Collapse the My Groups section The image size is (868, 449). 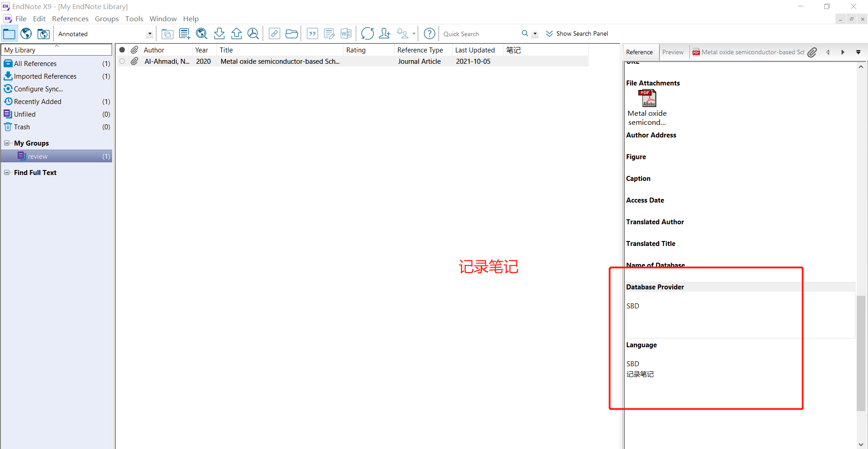tap(7, 143)
